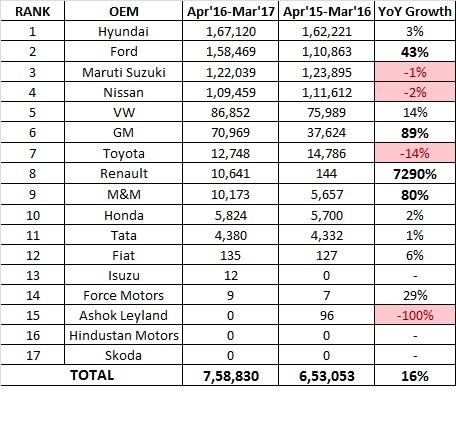Select the Force Motors cell
Image resolution: width=456 pixels, height=438 pixels.
(123, 295)
